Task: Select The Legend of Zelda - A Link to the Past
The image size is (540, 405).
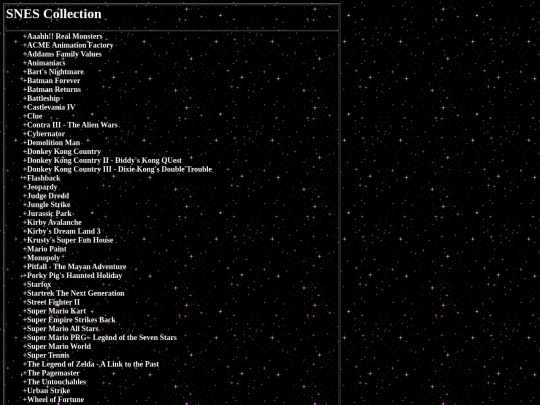Action: pos(93,364)
